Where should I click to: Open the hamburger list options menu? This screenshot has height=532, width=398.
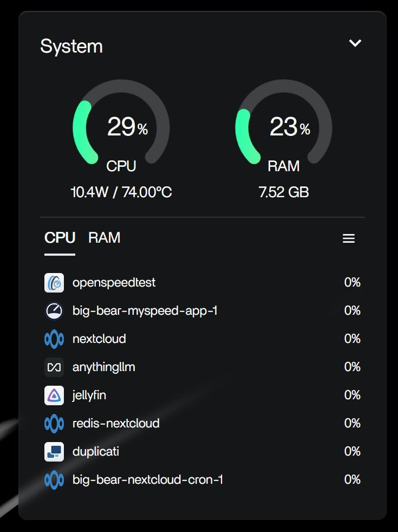coord(349,238)
